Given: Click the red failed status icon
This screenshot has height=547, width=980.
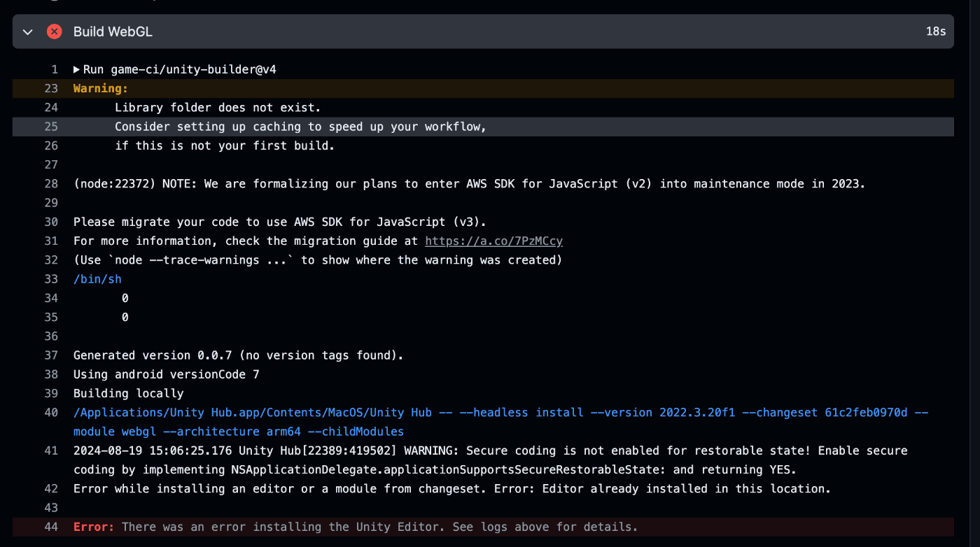Looking at the screenshot, I should (54, 31).
